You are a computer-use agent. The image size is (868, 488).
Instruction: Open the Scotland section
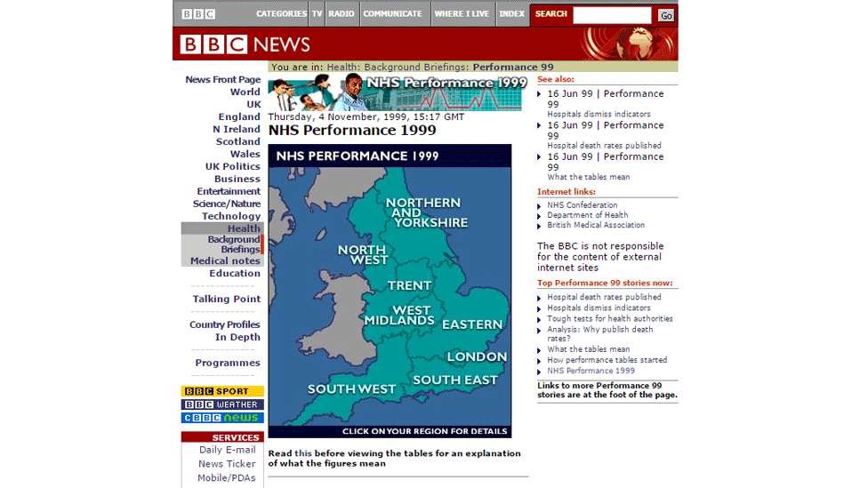(238, 141)
